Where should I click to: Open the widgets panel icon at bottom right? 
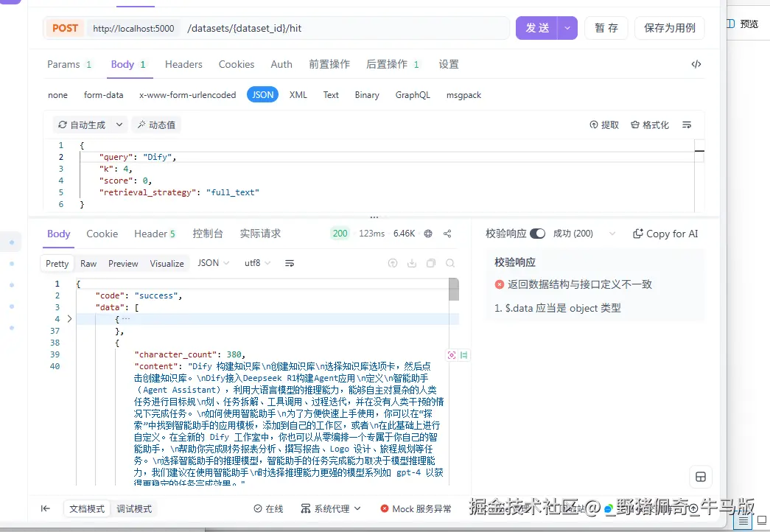[700, 477]
